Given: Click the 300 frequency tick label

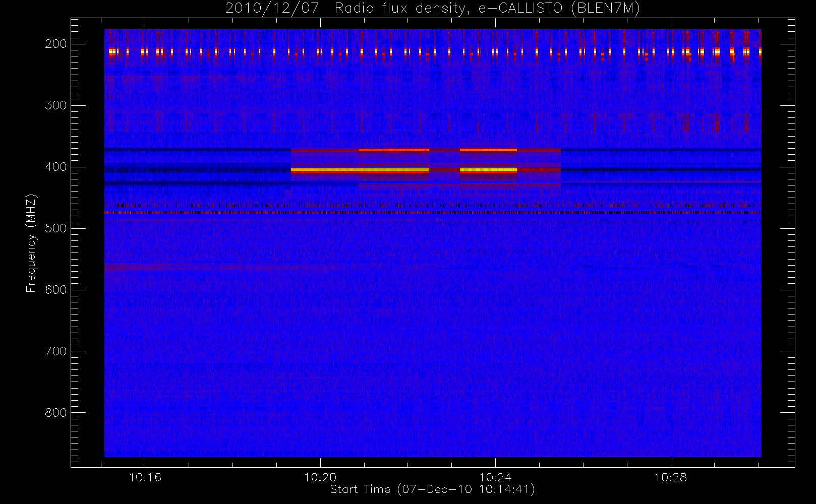Looking at the screenshot, I should 56,105.
